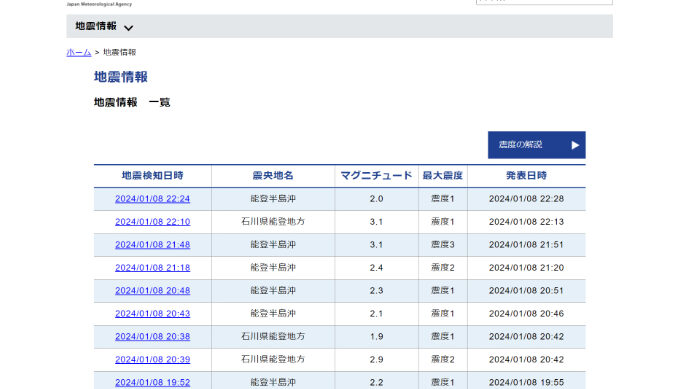The image size is (693, 389).
Task: Open earthquake detected 2024/01/08 20:43
Action: (152, 314)
